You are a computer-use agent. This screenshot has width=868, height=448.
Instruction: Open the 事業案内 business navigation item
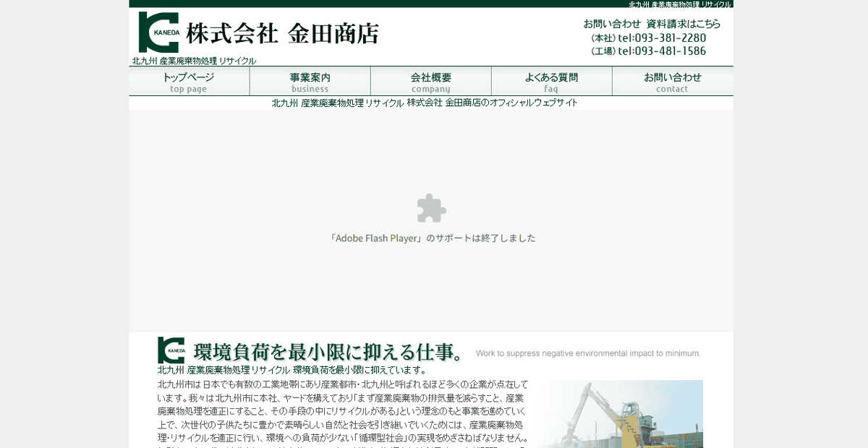coord(310,81)
